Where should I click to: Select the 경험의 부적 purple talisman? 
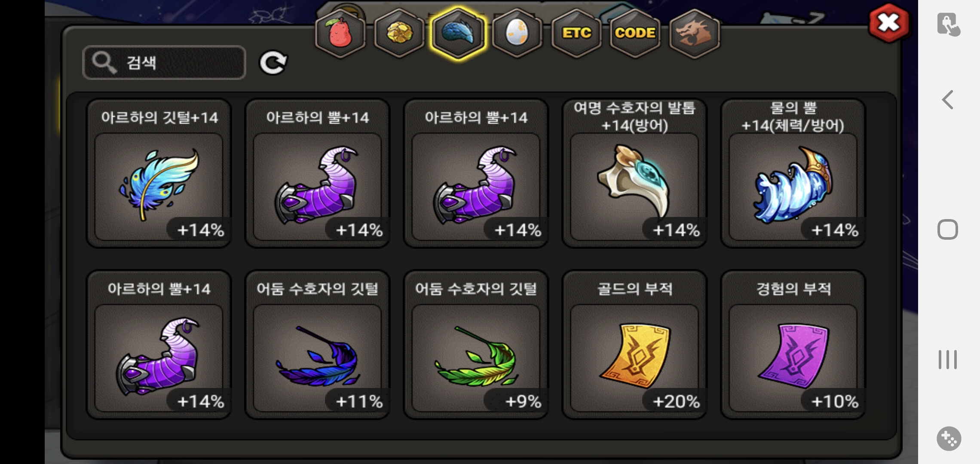(793, 345)
